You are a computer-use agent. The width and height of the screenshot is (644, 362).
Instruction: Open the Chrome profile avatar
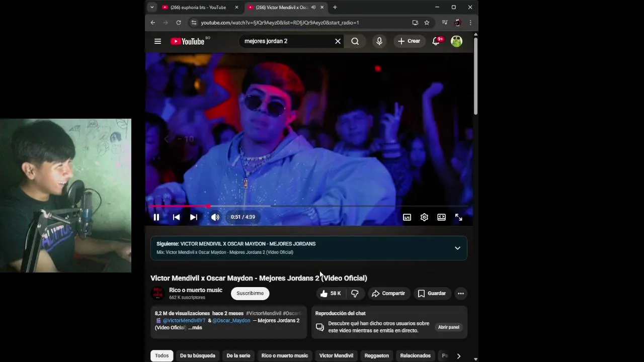point(457,23)
